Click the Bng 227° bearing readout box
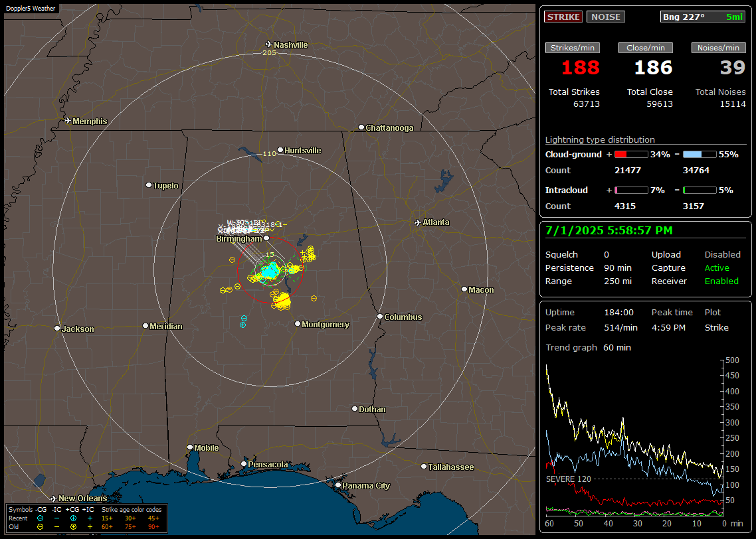This screenshot has height=539, width=756. 702,17
